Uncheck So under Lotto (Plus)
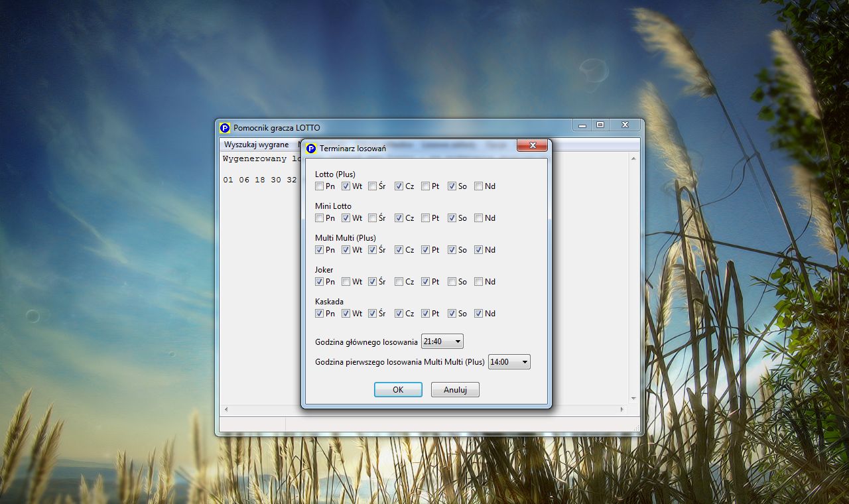The height and width of the screenshot is (504, 849). (452, 186)
